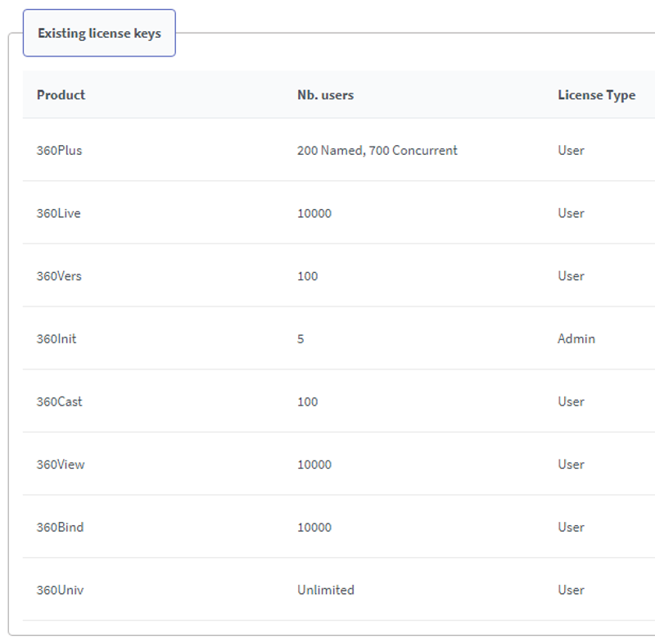Choose the 360View product row
This screenshot has width=655, height=644.
click(x=61, y=465)
